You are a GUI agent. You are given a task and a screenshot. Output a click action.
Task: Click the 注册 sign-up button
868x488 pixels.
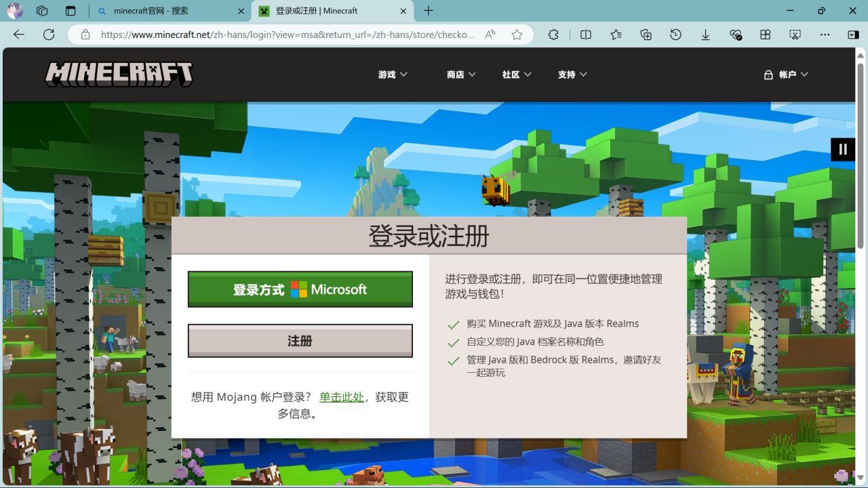click(300, 341)
